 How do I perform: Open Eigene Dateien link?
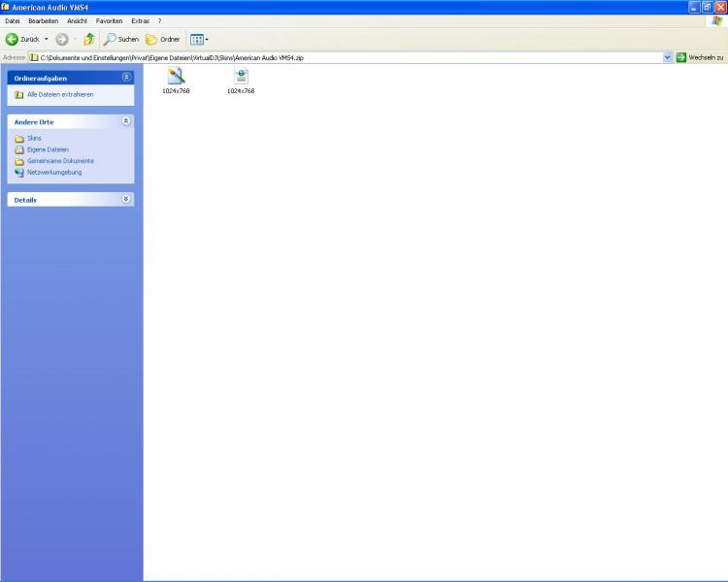pos(48,149)
